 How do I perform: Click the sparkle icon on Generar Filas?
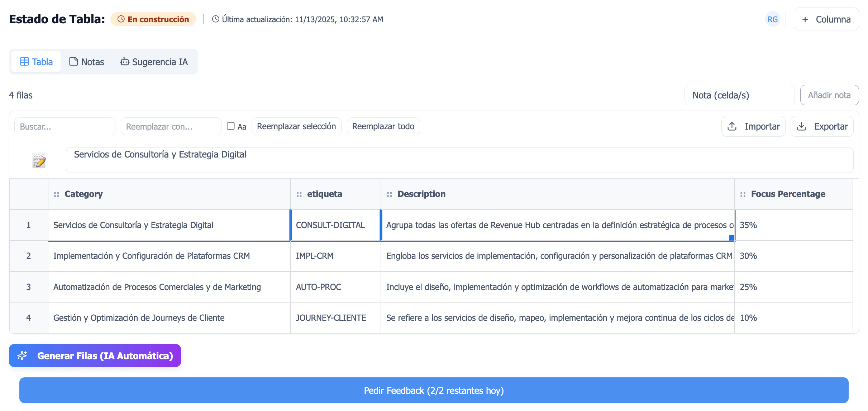[x=22, y=356]
